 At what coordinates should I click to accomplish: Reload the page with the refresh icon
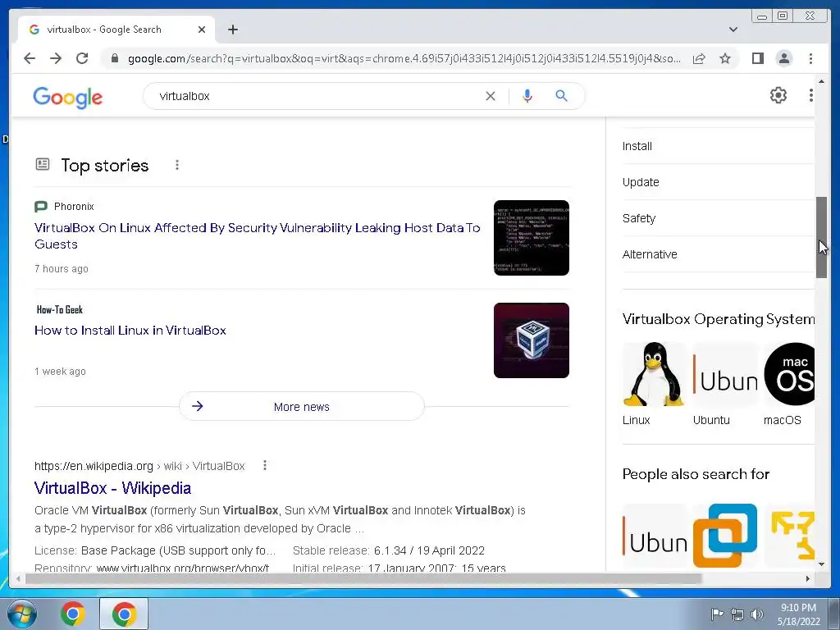coord(82,58)
